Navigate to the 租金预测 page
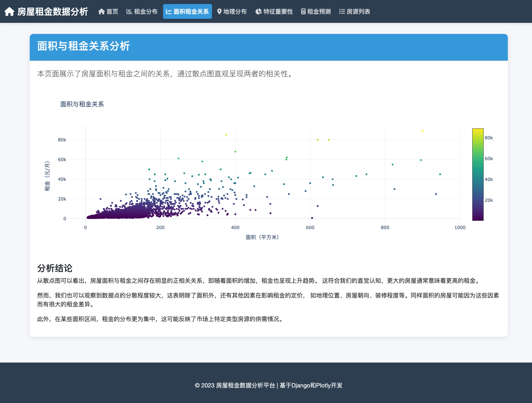 point(319,12)
